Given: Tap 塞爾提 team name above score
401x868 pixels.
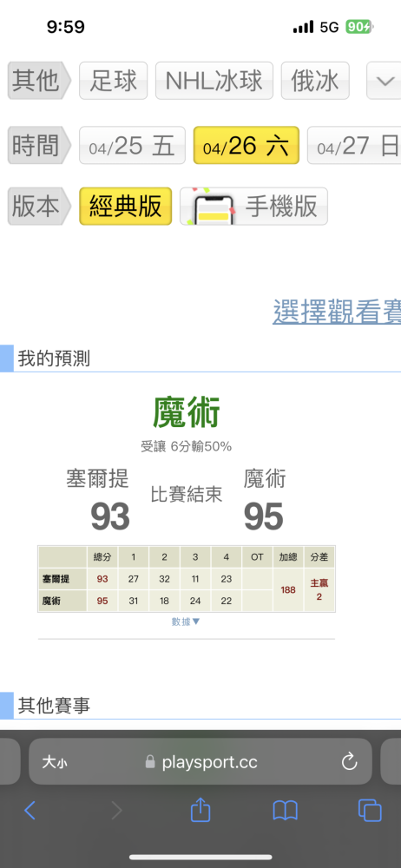Looking at the screenshot, I should coord(97,479).
